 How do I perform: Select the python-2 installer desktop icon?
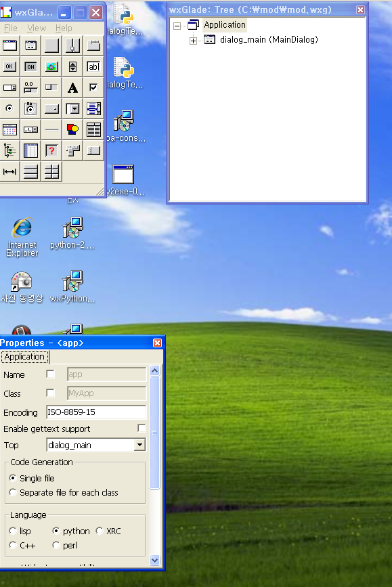tap(72, 233)
